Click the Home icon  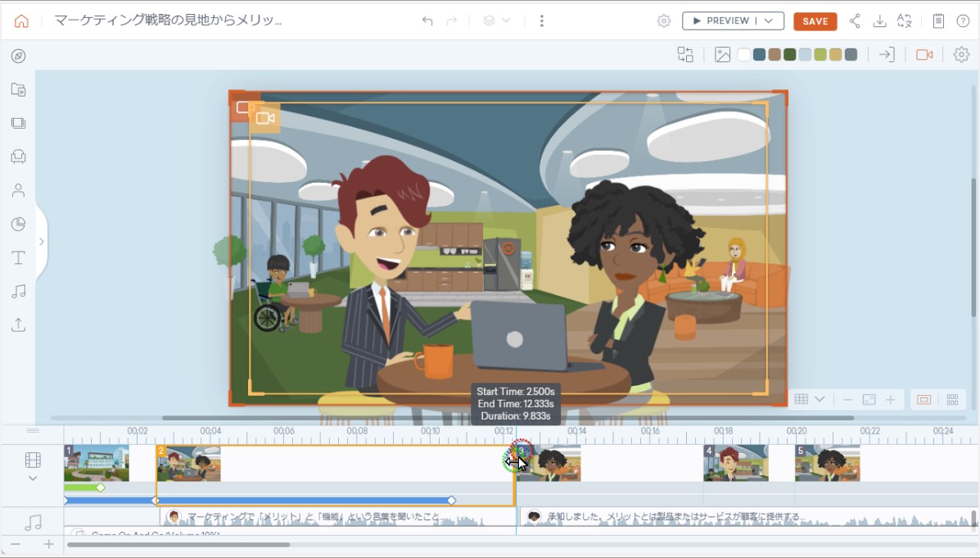pos(21,21)
